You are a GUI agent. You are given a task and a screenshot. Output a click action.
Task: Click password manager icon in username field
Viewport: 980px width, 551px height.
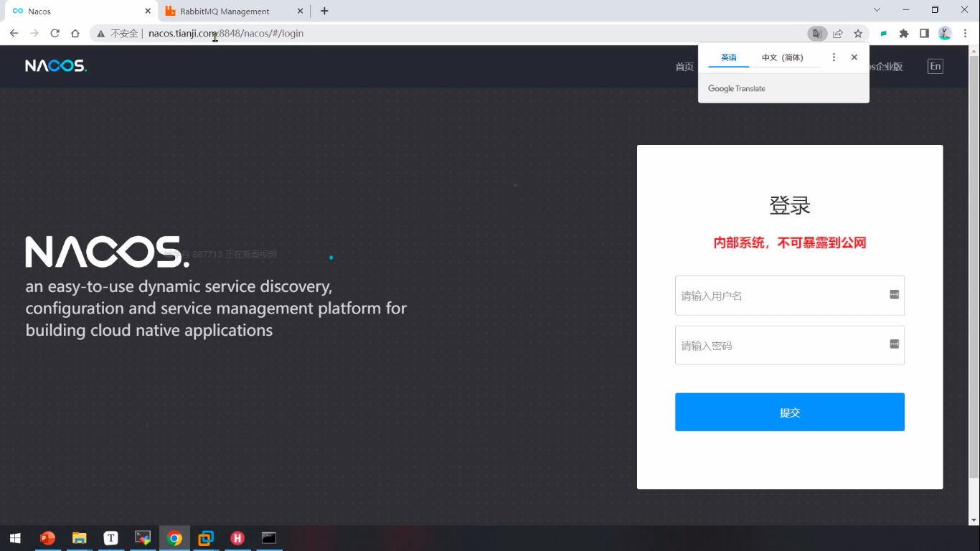coord(894,294)
